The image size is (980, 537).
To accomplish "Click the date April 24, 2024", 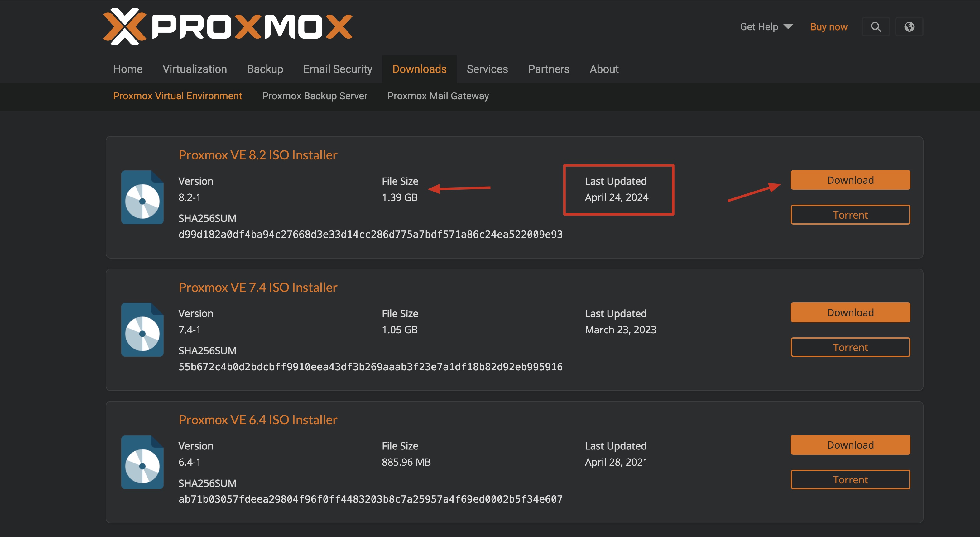I will (x=616, y=197).
